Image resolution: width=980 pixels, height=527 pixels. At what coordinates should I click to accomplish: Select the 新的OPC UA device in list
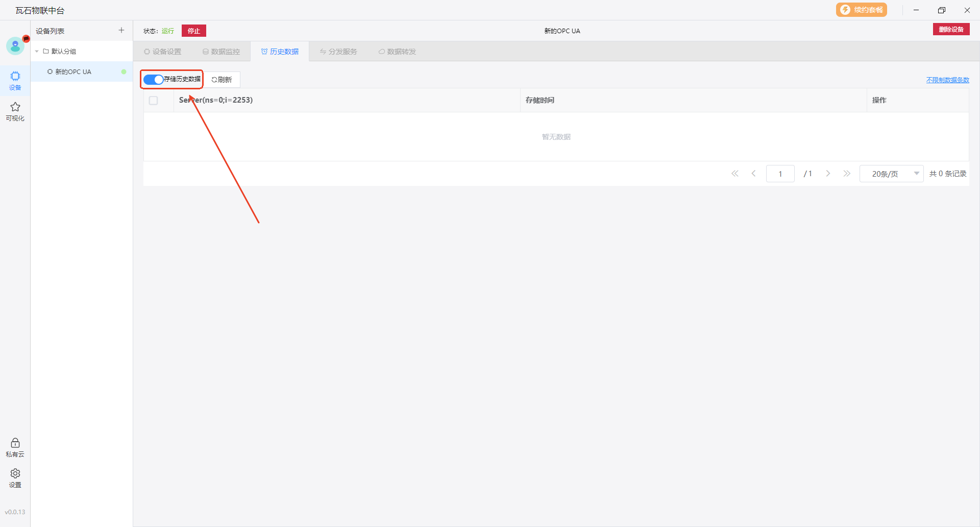[73, 72]
